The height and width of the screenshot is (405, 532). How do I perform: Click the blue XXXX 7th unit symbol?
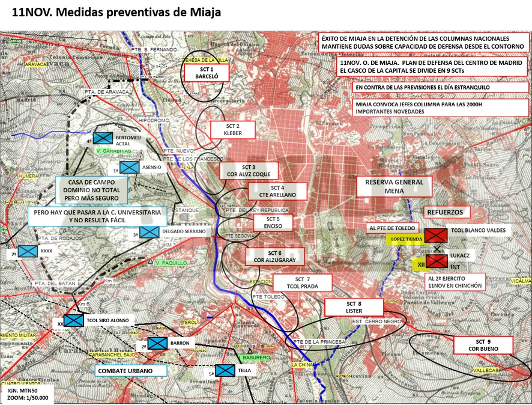(28, 251)
